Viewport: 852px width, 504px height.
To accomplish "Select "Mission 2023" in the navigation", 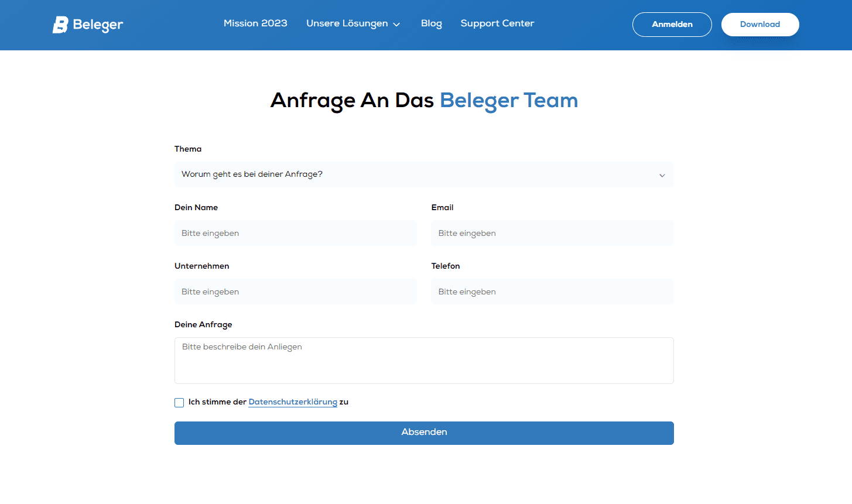I will coord(255,23).
